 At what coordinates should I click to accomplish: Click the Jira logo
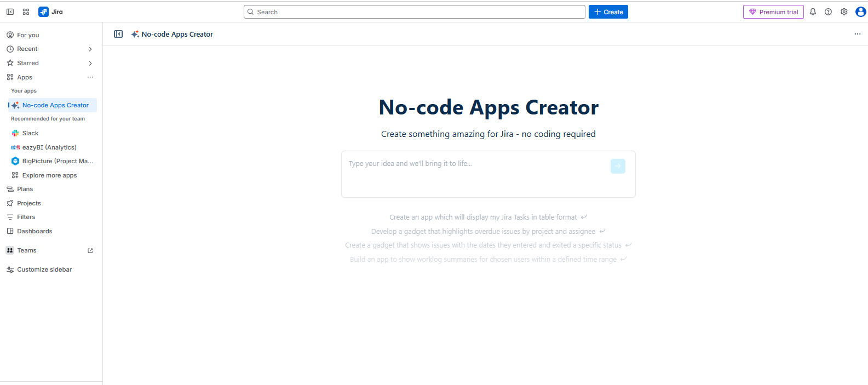point(51,12)
